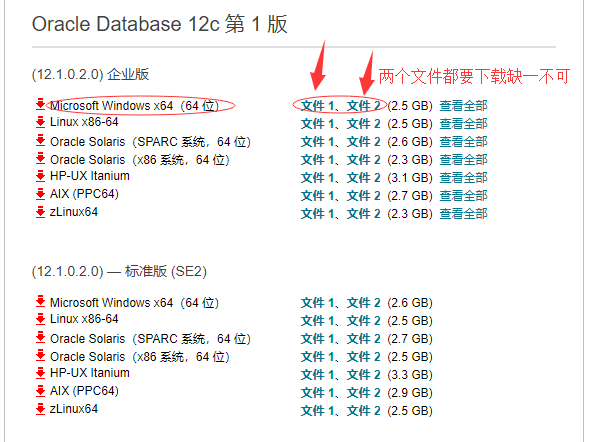This screenshot has height=442, width=591.
Task: Download 文件 2 for Enterprise Solaris SPARC
Action: pyautogui.click(x=363, y=142)
